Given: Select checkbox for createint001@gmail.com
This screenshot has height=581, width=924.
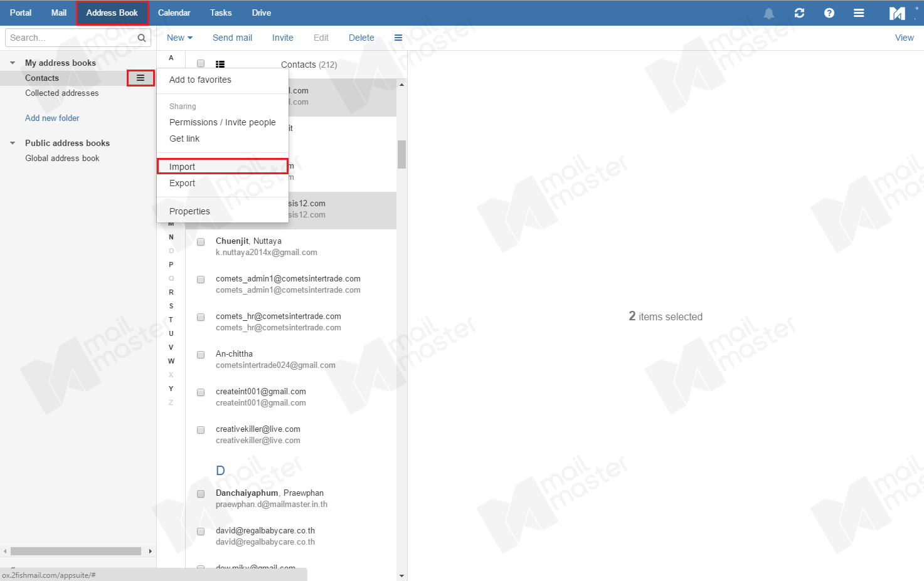Looking at the screenshot, I should tap(201, 392).
